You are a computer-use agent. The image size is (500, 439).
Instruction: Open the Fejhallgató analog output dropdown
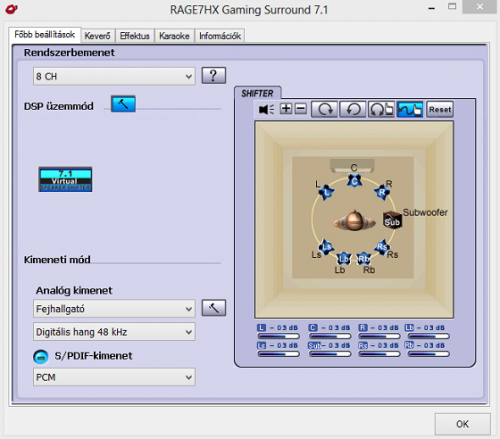coord(114,309)
